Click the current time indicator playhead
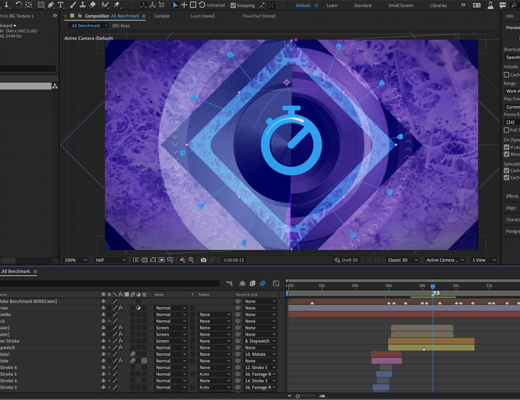This screenshot has height=400, width=520. click(x=433, y=286)
